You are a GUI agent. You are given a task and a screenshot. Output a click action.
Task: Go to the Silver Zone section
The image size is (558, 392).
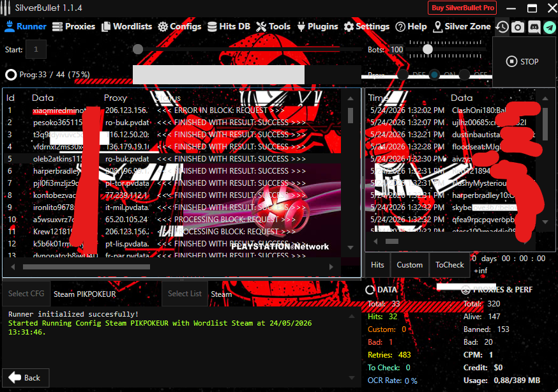462,27
